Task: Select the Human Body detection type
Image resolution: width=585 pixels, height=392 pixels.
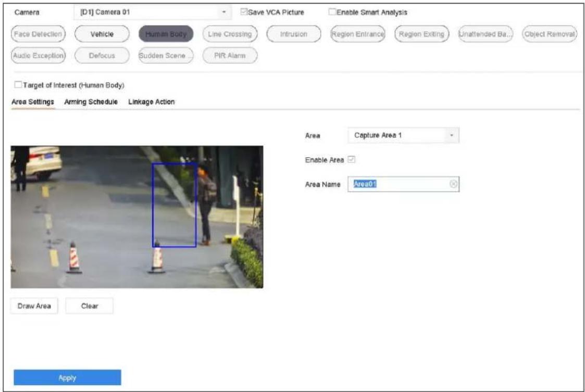Action: click(166, 34)
